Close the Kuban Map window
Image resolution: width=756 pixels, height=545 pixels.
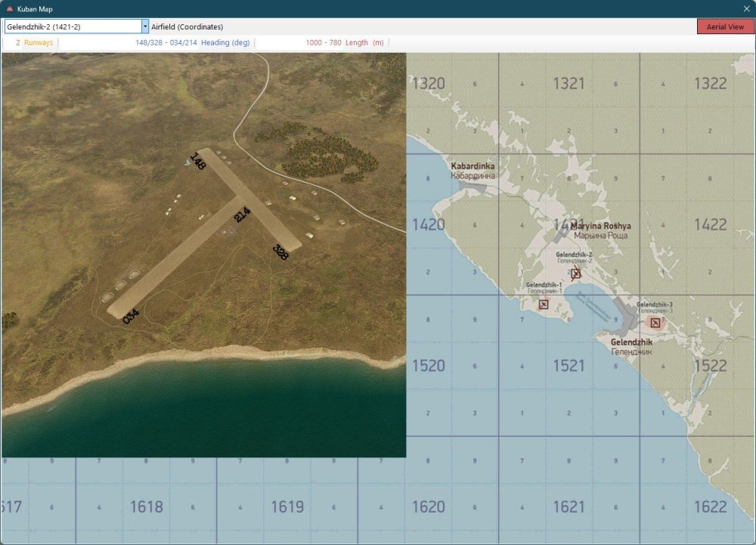coord(746,8)
